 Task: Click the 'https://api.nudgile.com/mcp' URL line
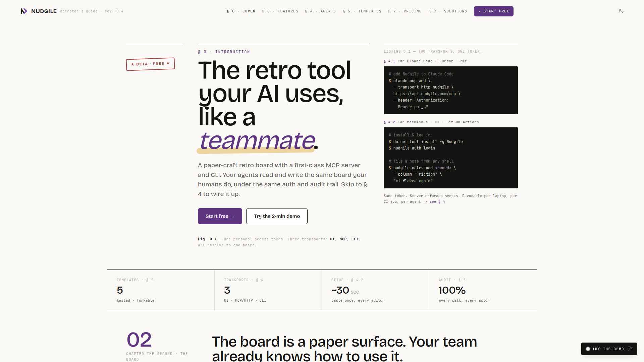coord(427,94)
